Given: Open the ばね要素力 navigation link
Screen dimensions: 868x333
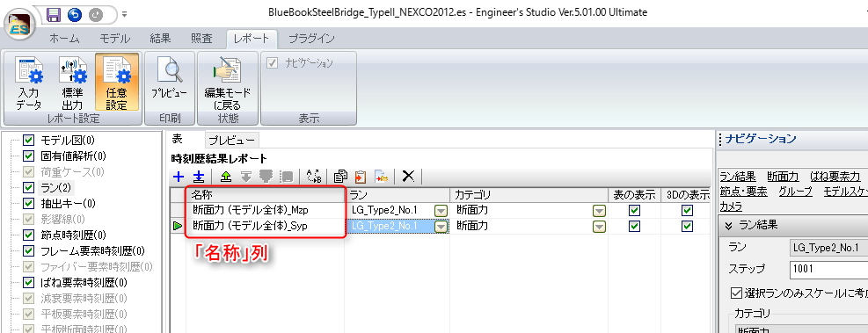Looking at the screenshot, I should tap(835, 177).
